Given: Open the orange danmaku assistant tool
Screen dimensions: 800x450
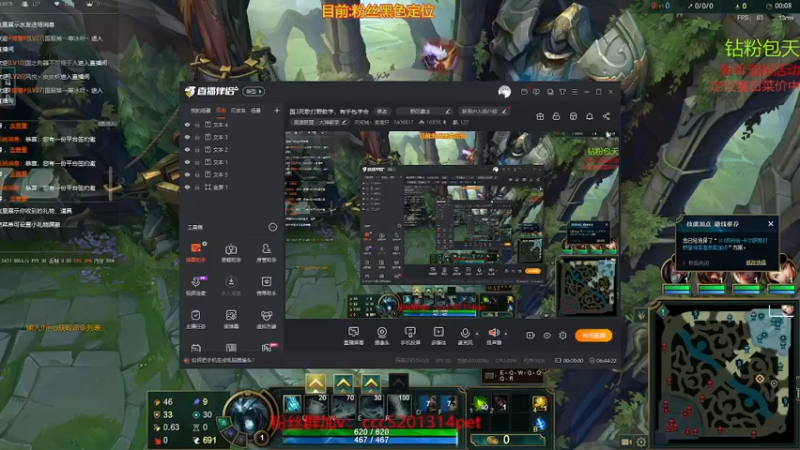Looking at the screenshot, I should (x=196, y=253).
